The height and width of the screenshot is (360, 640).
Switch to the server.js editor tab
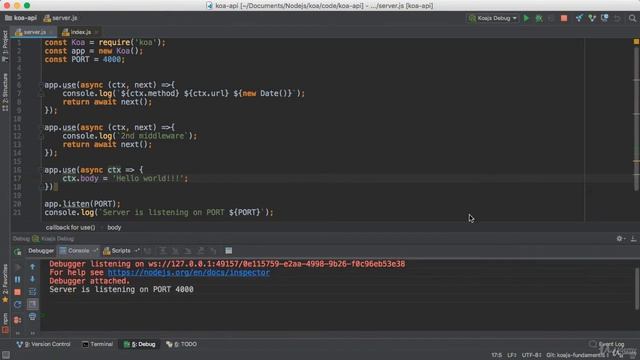(33, 32)
